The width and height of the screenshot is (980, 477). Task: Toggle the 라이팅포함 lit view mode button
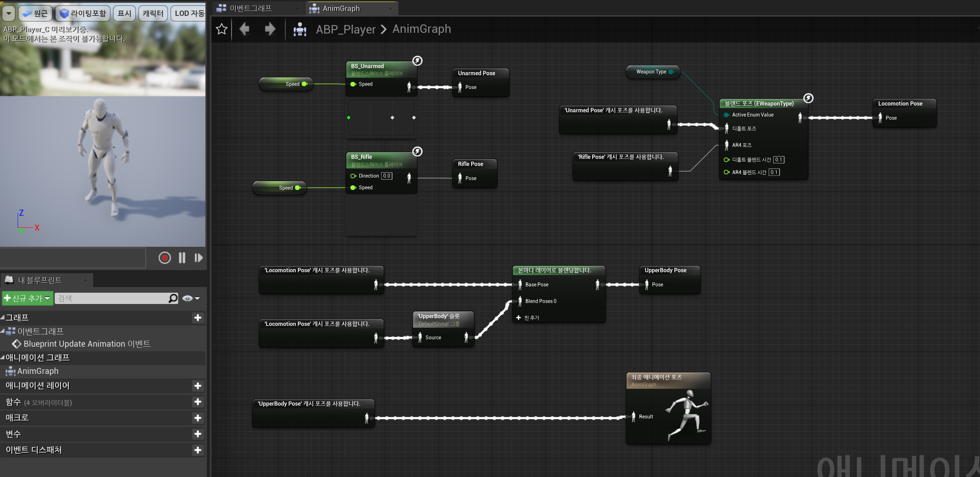coord(83,14)
